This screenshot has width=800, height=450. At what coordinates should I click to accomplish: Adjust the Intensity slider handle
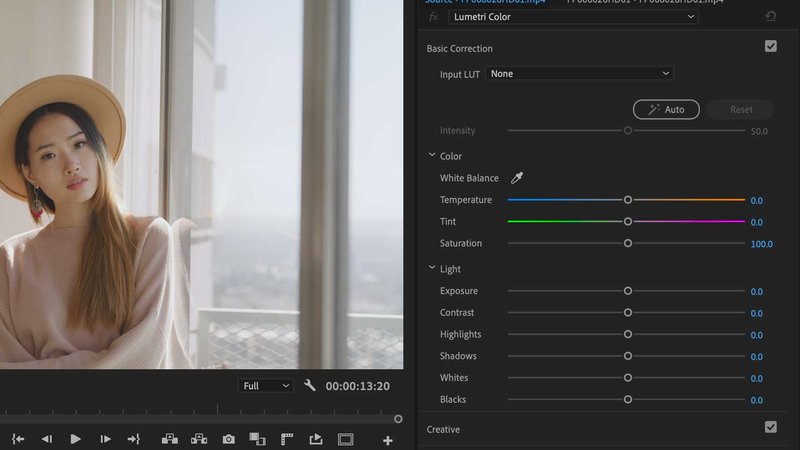628,131
